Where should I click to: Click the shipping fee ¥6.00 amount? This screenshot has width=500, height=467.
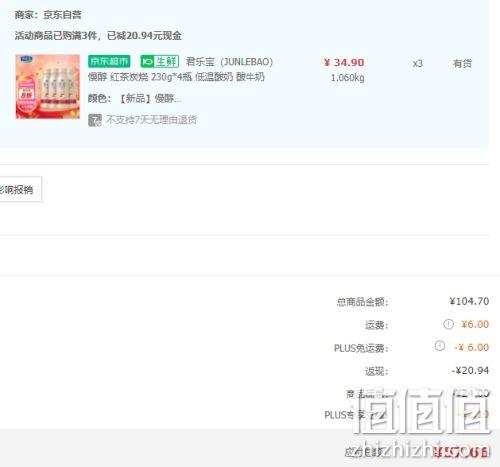[x=475, y=324]
